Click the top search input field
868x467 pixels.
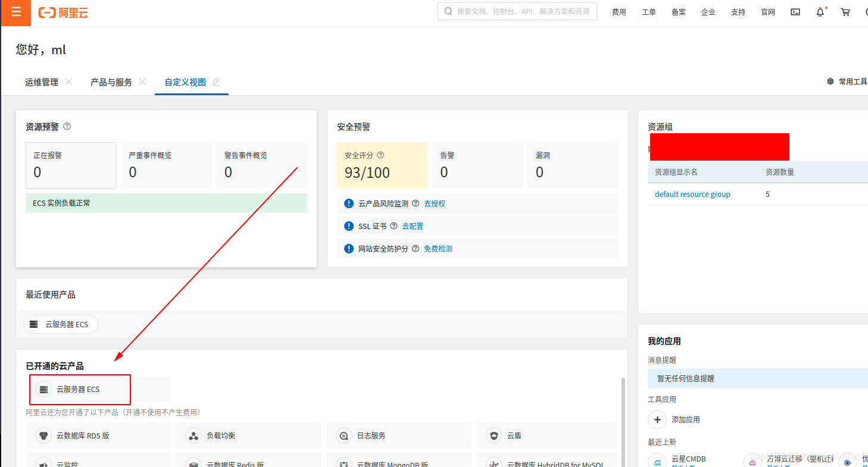coord(517,11)
